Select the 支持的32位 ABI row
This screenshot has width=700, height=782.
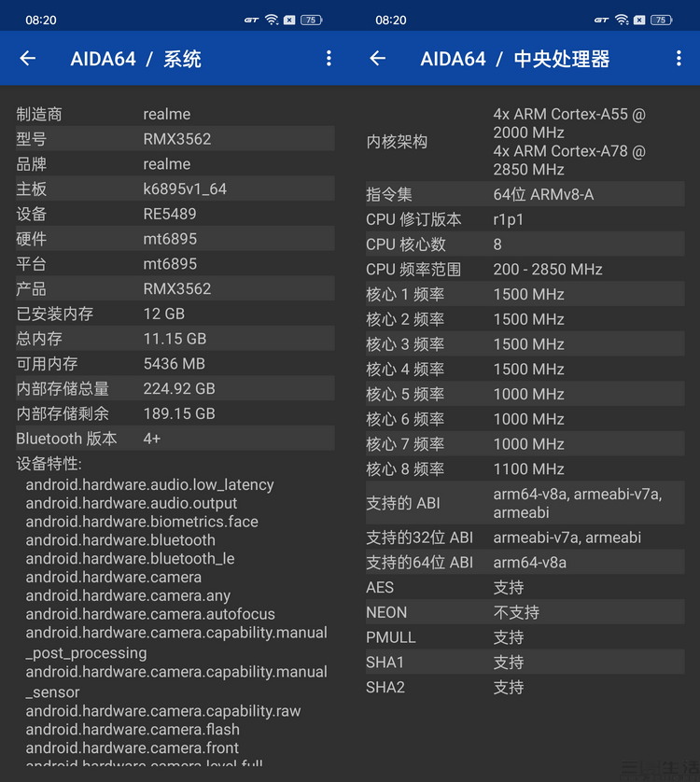coord(525,538)
